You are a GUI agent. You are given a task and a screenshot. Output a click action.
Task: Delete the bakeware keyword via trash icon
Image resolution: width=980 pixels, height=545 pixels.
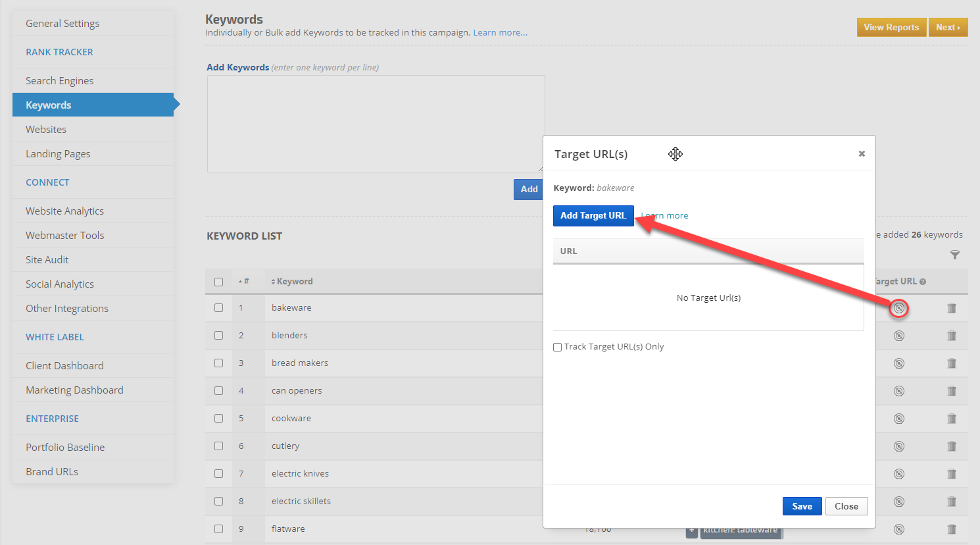tap(951, 308)
